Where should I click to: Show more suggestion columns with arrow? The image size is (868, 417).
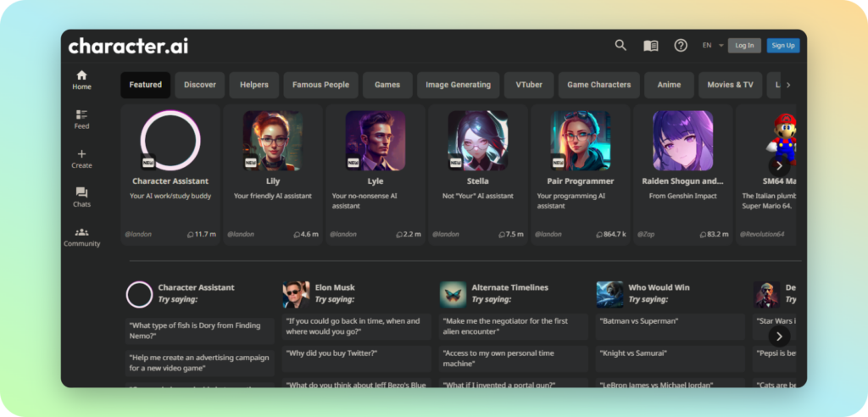(779, 336)
